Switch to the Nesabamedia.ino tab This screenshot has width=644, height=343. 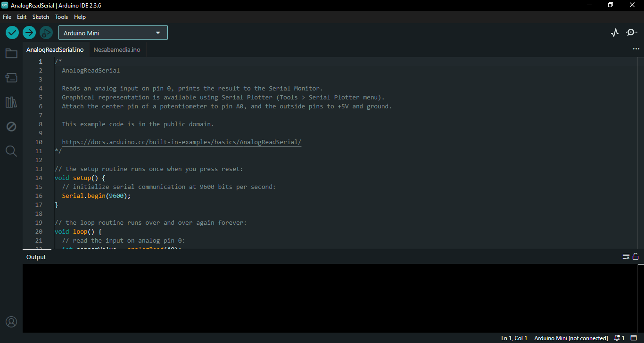tap(117, 50)
